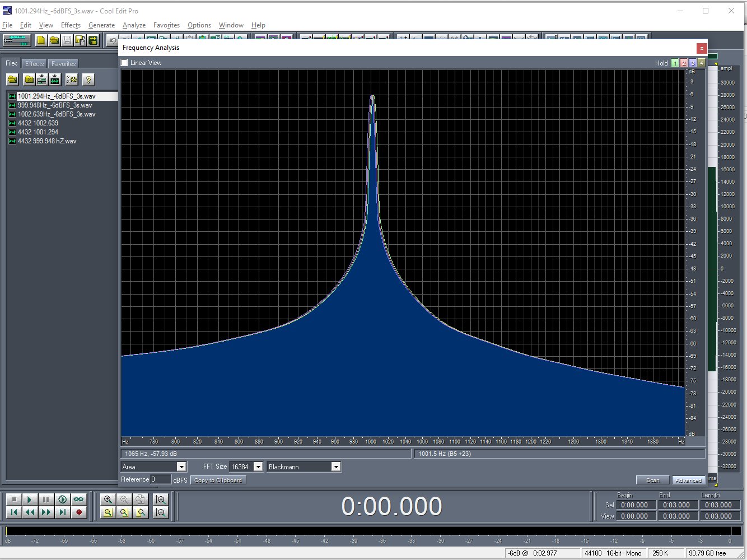This screenshot has height=560, width=747.
Task: Select file 4432 1001.294
Action: [x=38, y=132]
